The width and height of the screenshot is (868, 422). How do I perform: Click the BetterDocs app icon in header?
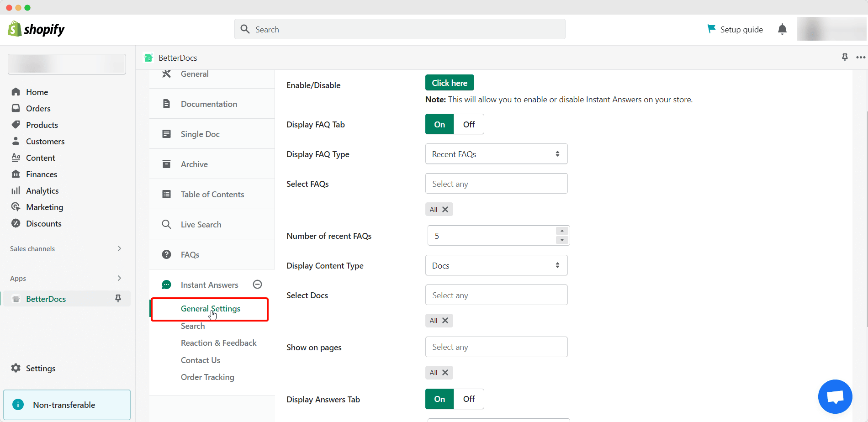(x=148, y=58)
